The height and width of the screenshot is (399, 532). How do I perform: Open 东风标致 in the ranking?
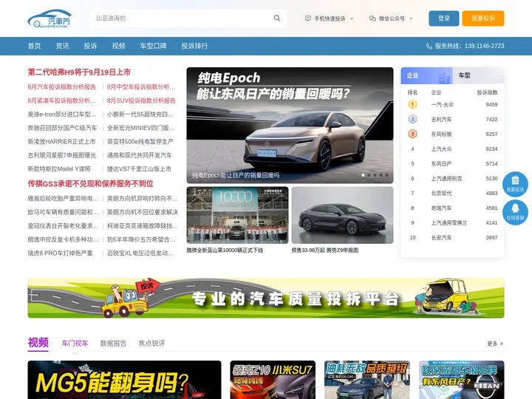441,134
